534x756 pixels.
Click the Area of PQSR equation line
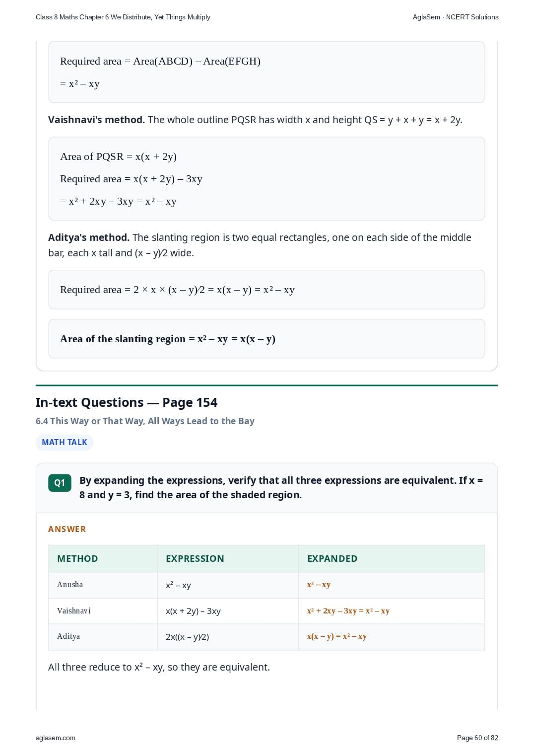pos(118,156)
